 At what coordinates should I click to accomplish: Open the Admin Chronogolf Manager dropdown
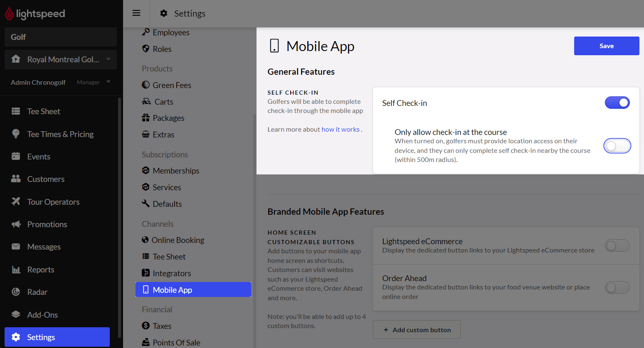pos(109,82)
